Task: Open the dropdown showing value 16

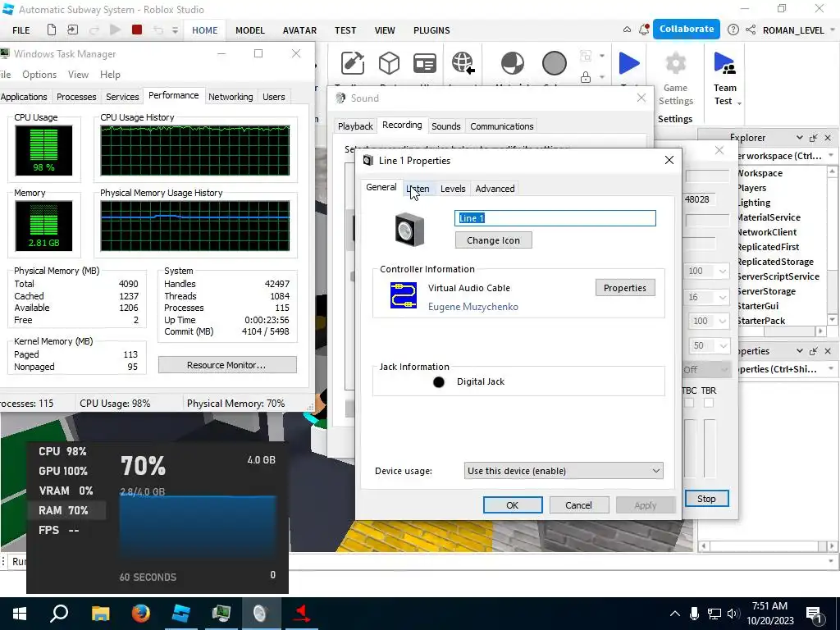Action: coord(707,297)
